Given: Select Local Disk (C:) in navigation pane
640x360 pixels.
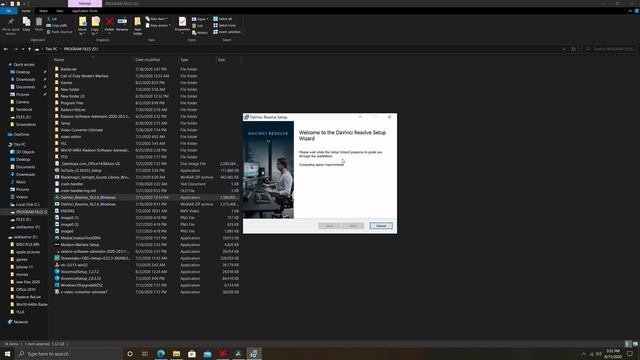Looking at the screenshot, I should click(28, 204).
